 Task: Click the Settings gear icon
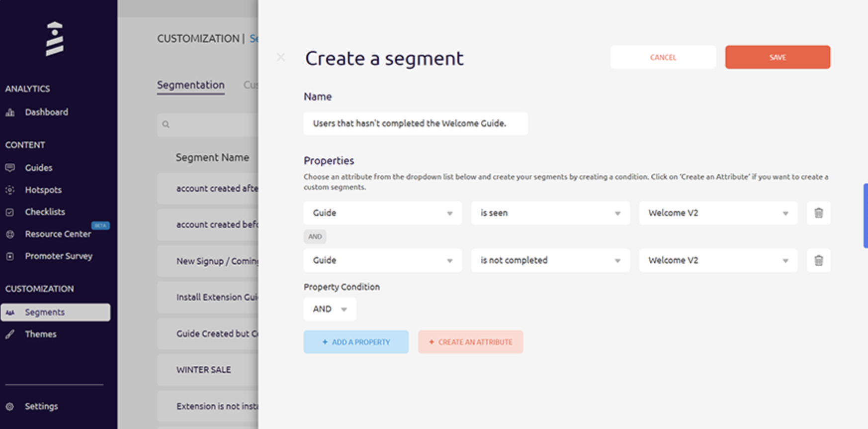tap(10, 407)
